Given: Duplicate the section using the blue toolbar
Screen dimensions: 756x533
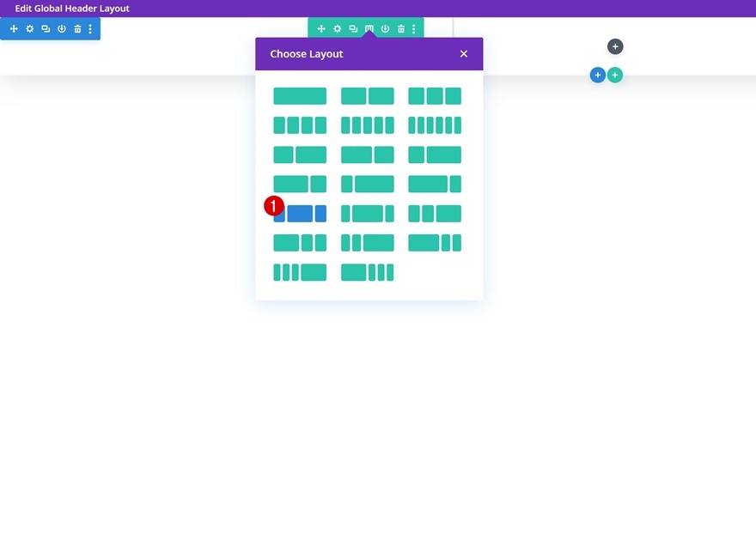Looking at the screenshot, I should 46,29.
